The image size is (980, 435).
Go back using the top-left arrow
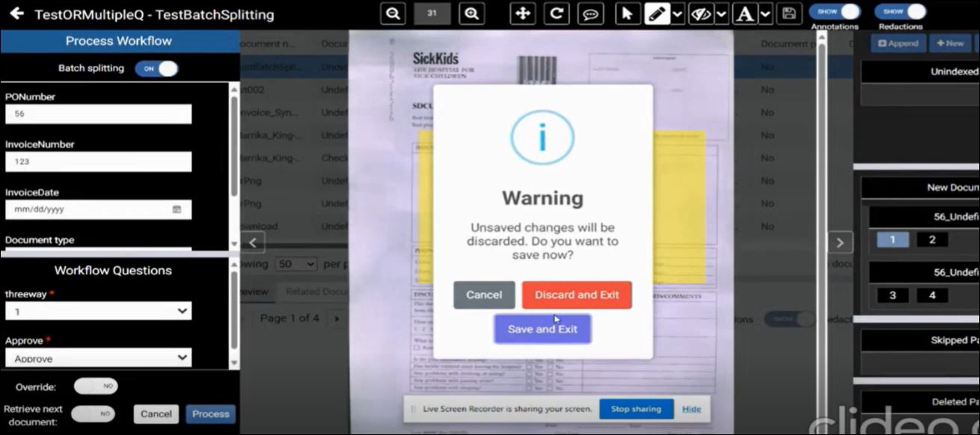(x=16, y=14)
